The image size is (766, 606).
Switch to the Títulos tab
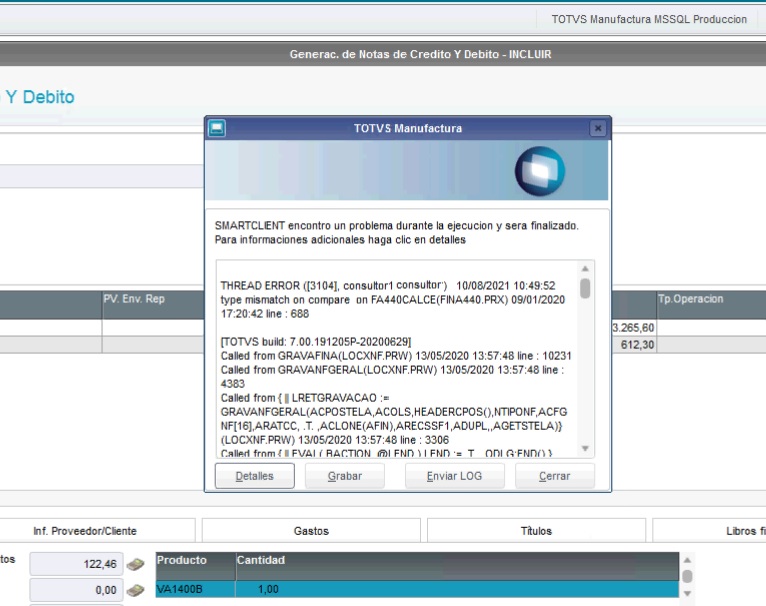tap(536, 531)
